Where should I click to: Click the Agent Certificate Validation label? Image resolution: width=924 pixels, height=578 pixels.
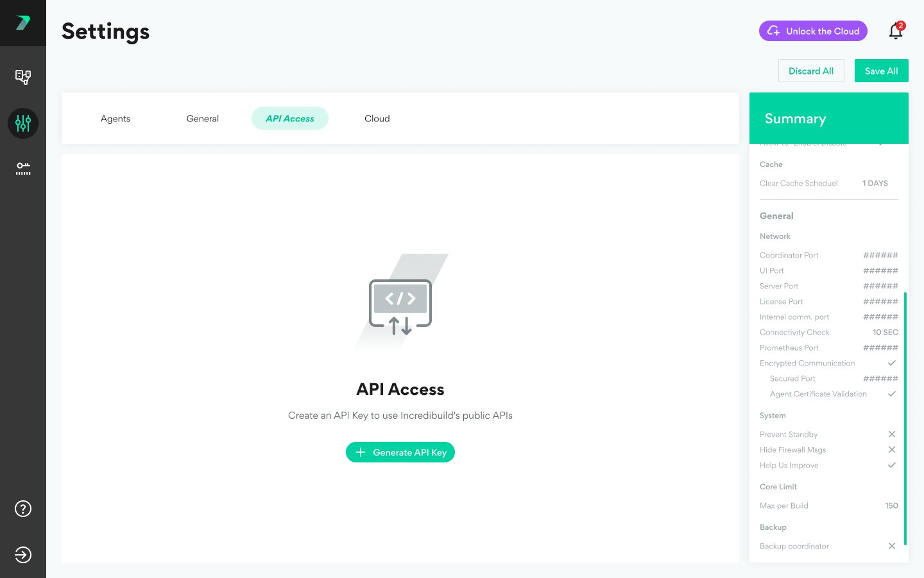[818, 394]
